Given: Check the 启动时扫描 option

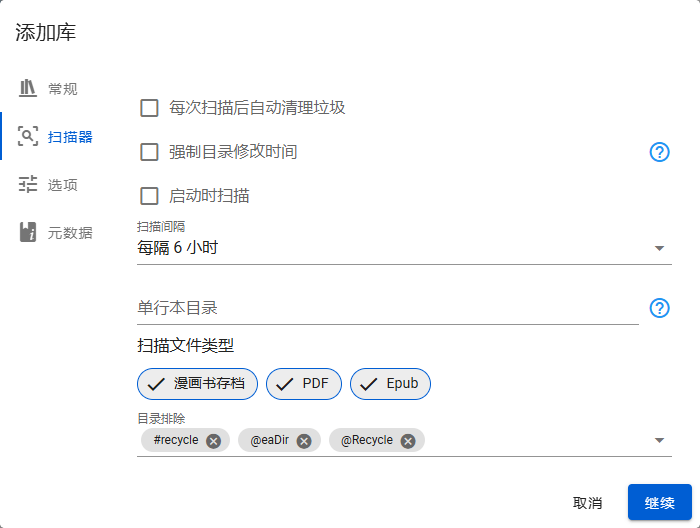Looking at the screenshot, I should pos(150,196).
